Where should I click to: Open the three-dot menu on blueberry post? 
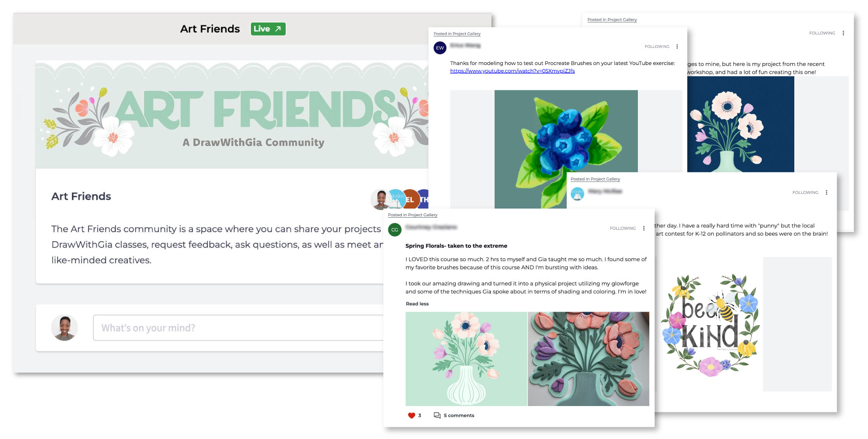677,47
